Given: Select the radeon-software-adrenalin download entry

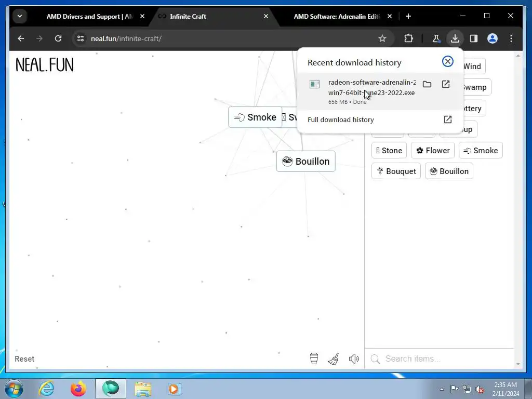Looking at the screenshot, I should 380,91.
